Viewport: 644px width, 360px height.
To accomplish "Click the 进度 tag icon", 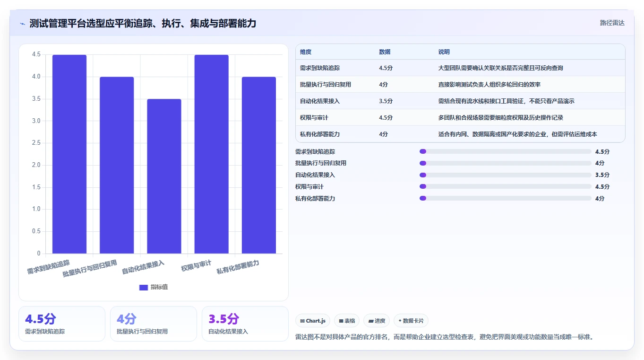I will point(371,321).
